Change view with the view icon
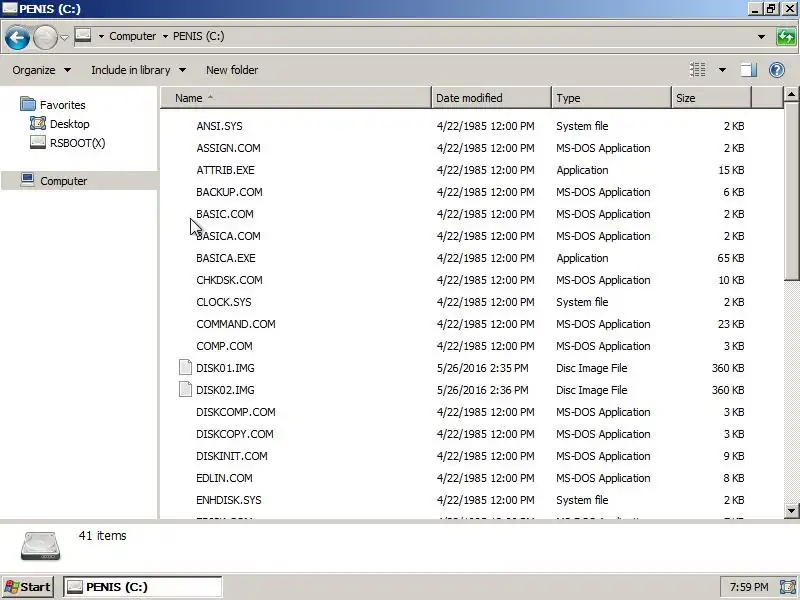The image size is (800, 600). click(x=697, y=69)
